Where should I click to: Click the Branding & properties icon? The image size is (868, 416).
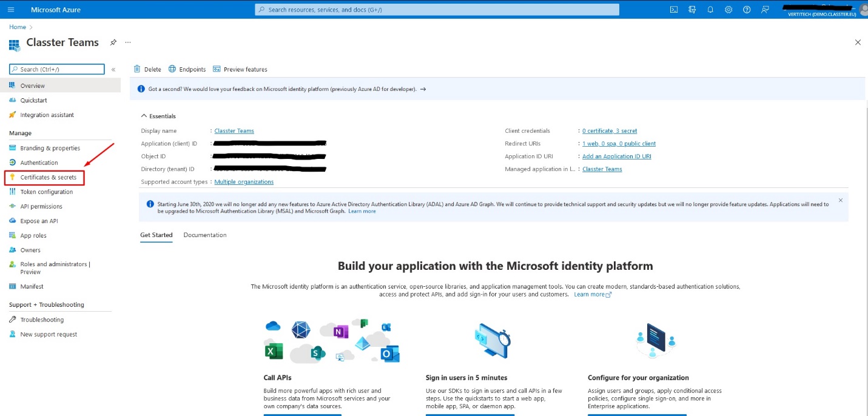click(13, 148)
